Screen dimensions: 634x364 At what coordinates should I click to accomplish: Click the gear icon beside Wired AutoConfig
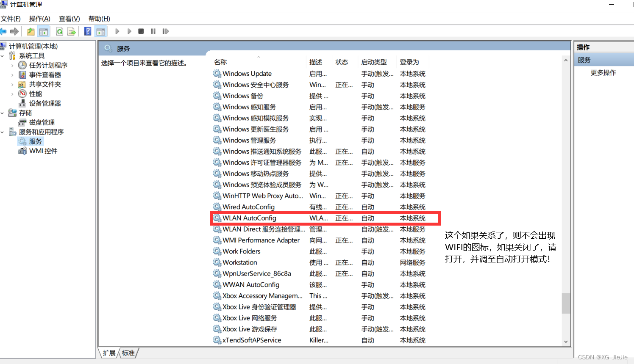pos(217,207)
